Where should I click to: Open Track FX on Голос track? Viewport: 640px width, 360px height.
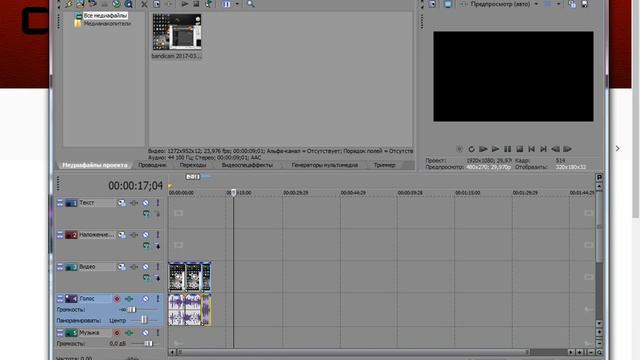[x=129, y=299]
